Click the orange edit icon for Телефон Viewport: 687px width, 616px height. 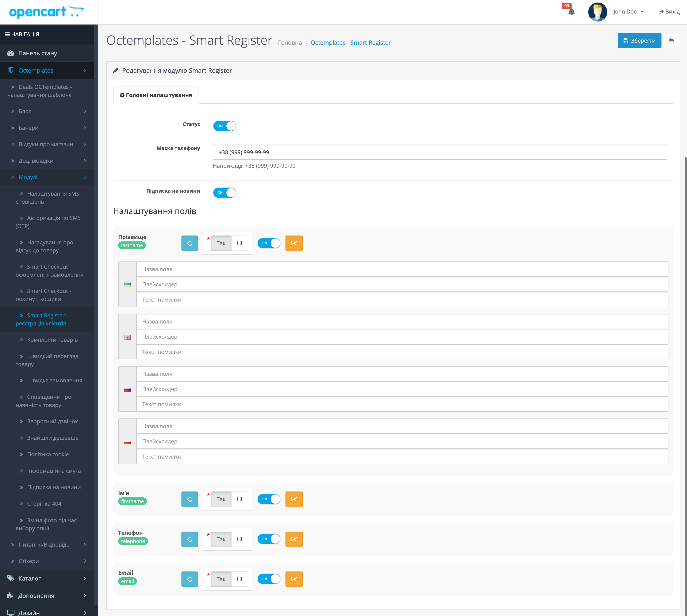294,539
